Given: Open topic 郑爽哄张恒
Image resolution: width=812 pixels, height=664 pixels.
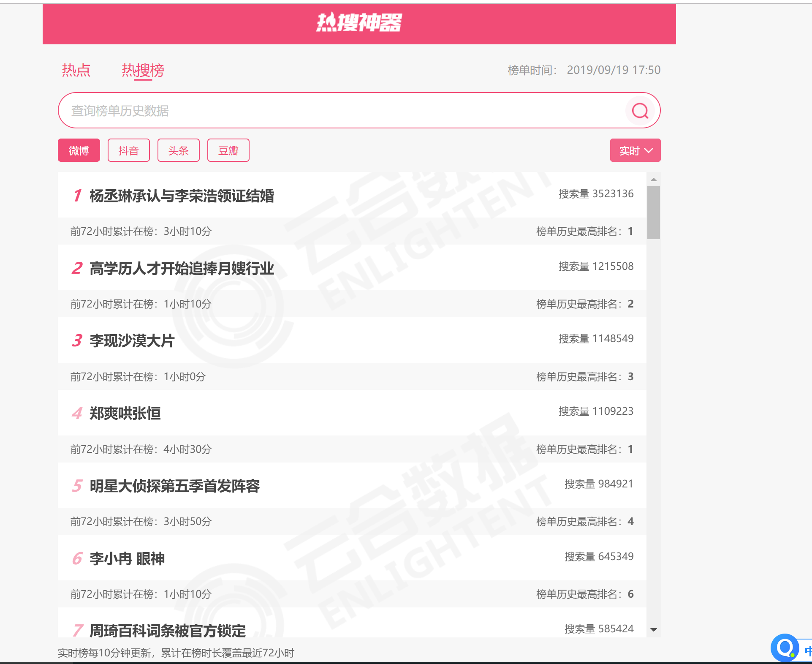Looking at the screenshot, I should (125, 414).
